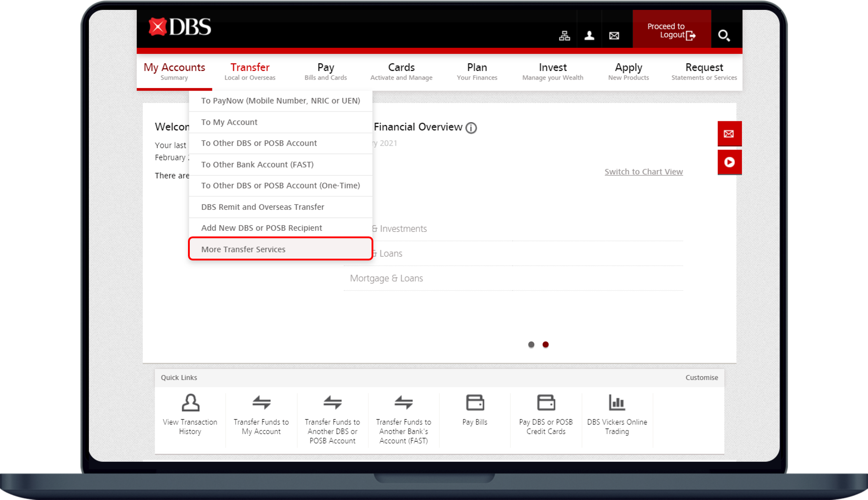Select To PayNow (Mobile Number, NRIC or UEN)
The image size is (868, 500).
tap(280, 101)
